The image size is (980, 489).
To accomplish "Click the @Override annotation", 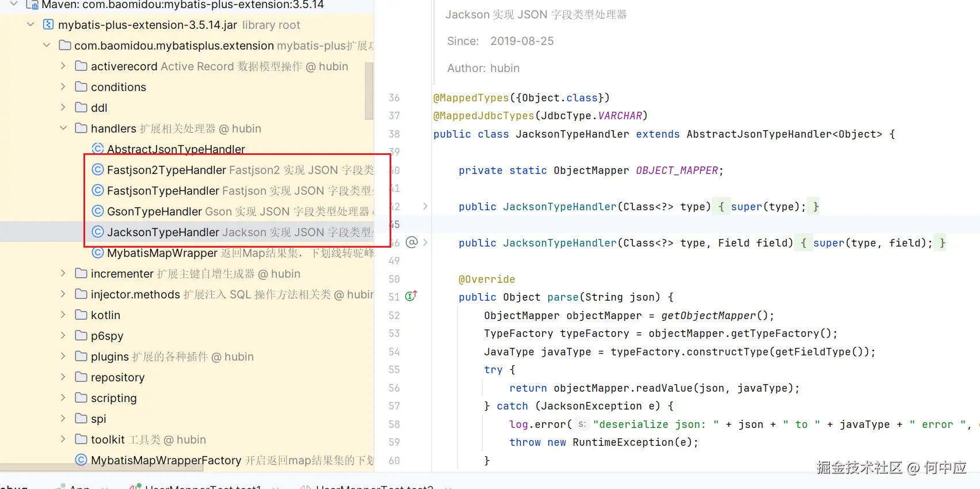I will (487, 279).
